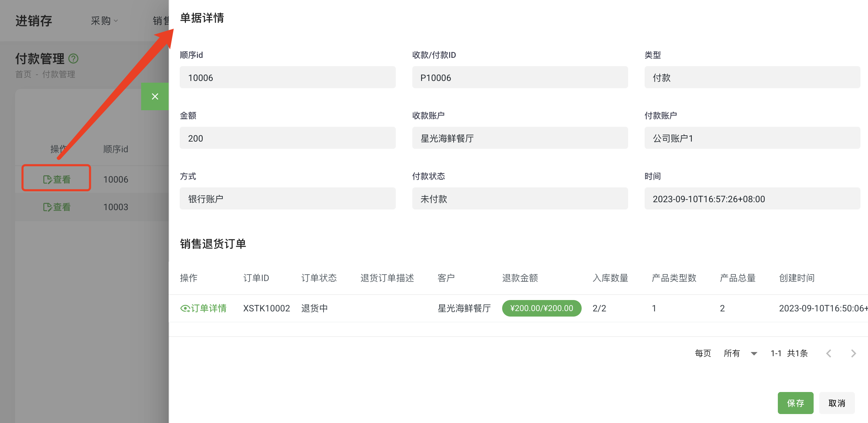Click order ID XSTK10002 cell
Image resolution: width=868 pixels, height=423 pixels.
(266, 308)
